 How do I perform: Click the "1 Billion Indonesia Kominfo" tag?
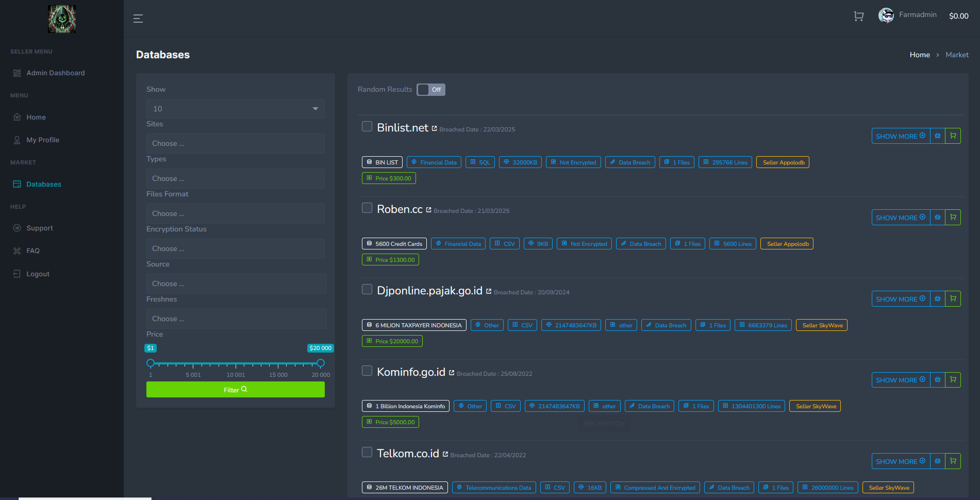(x=406, y=406)
